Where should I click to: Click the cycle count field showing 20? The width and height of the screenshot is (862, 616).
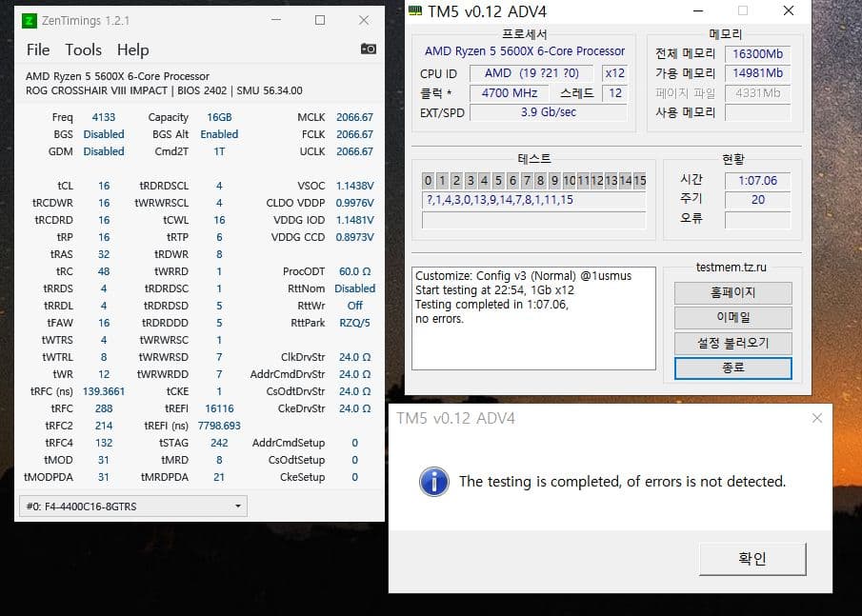757,200
